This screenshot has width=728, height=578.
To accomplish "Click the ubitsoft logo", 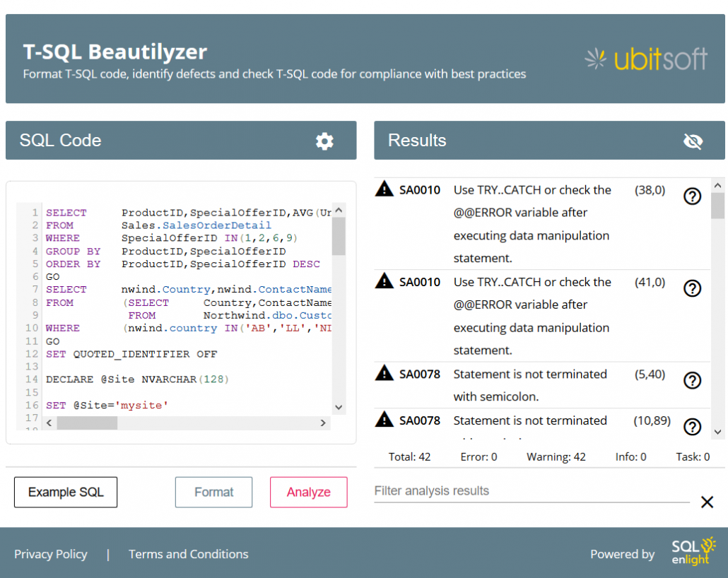I will coord(645,59).
